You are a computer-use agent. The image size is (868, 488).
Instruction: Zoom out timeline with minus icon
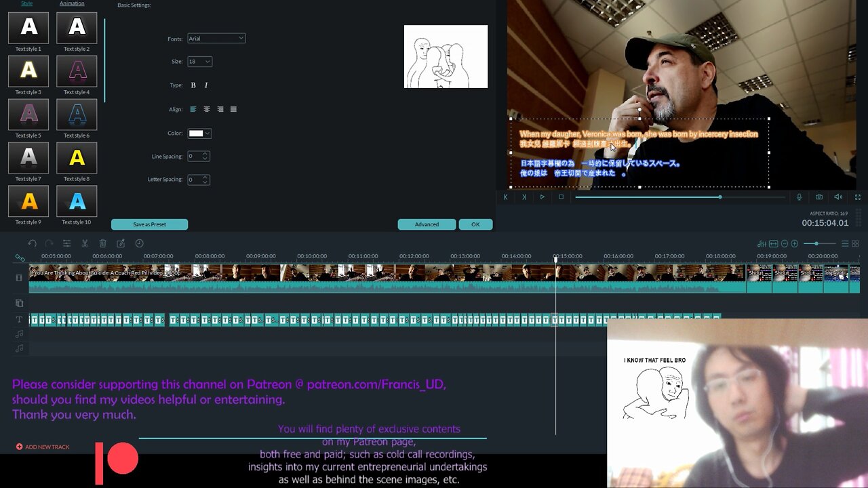click(785, 243)
